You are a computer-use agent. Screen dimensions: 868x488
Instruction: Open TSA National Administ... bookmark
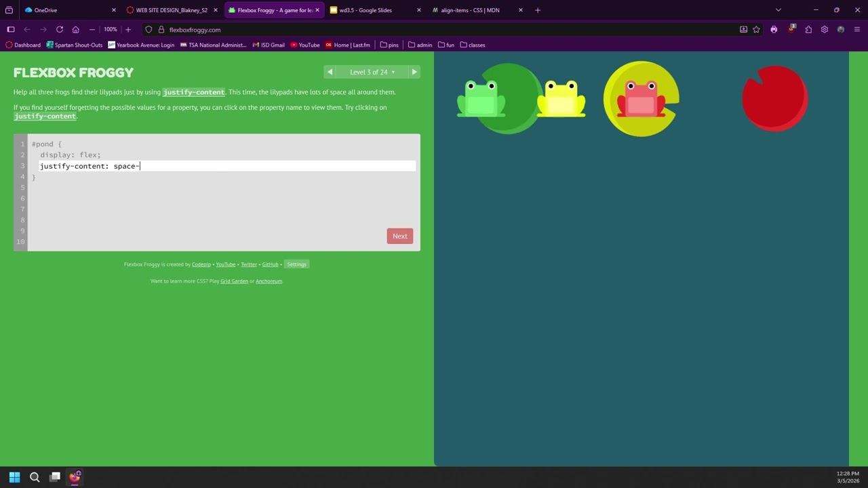pos(214,45)
